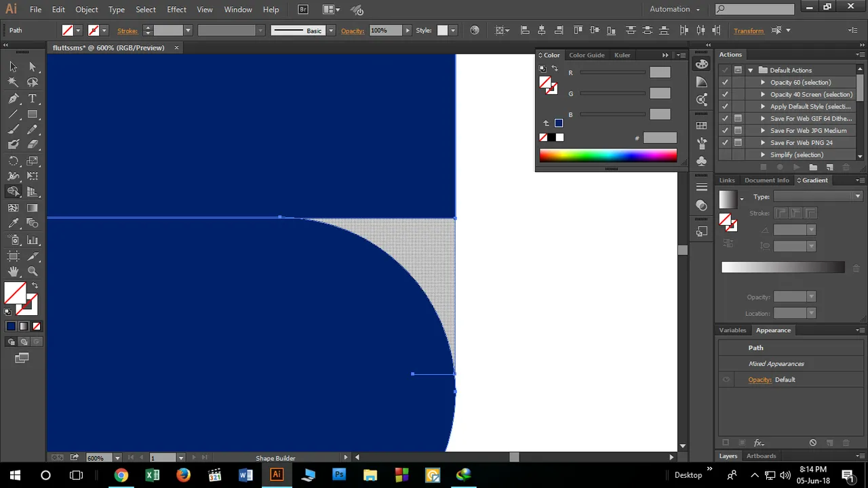Viewport: 868px width, 488px height.
Task: Choose the Lasso tool
Action: click(33, 82)
